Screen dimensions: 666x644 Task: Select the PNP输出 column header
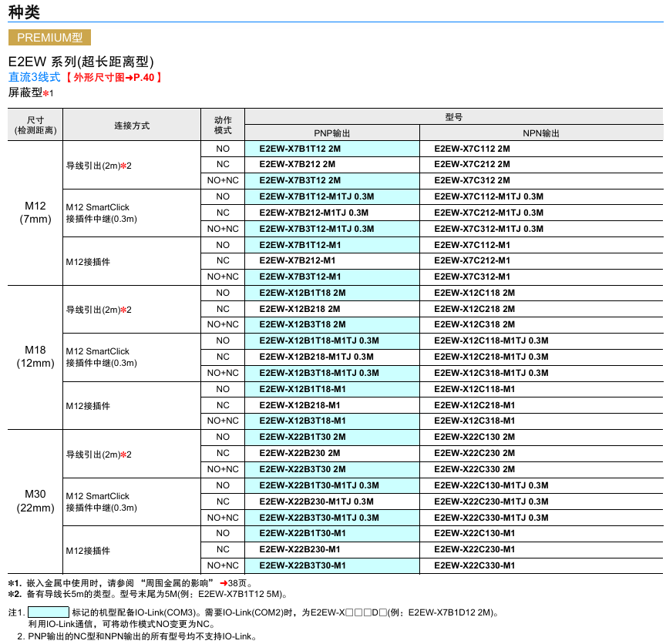click(x=331, y=132)
